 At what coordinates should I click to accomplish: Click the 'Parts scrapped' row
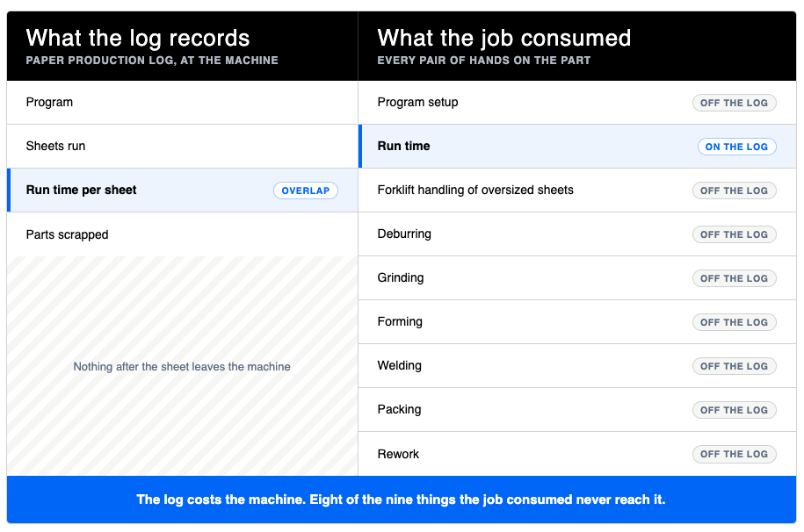click(x=182, y=234)
